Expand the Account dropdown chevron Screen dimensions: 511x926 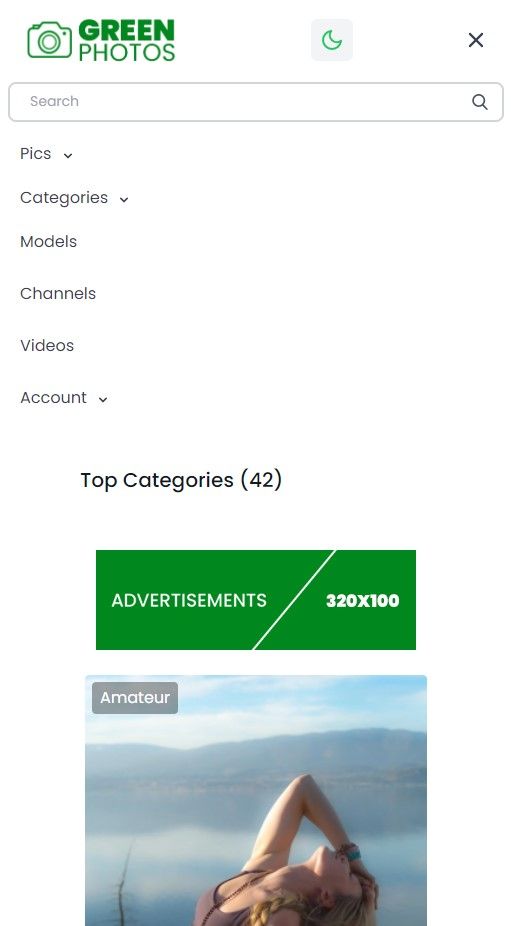pyautogui.click(x=103, y=400)
